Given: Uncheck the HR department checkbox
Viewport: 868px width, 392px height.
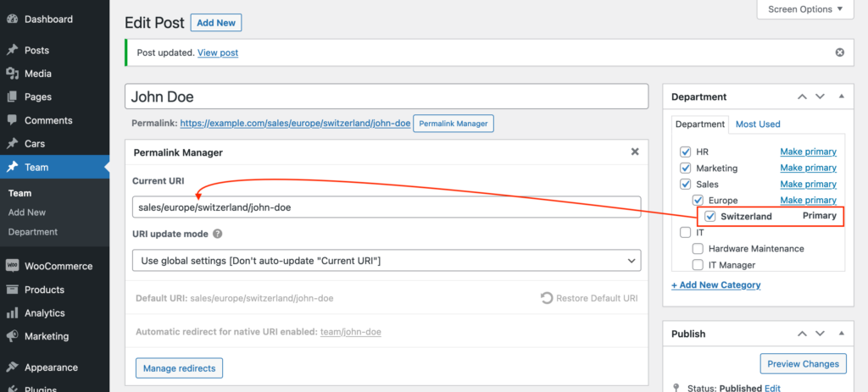Looking at the screenshot, I should click(685, 152).
